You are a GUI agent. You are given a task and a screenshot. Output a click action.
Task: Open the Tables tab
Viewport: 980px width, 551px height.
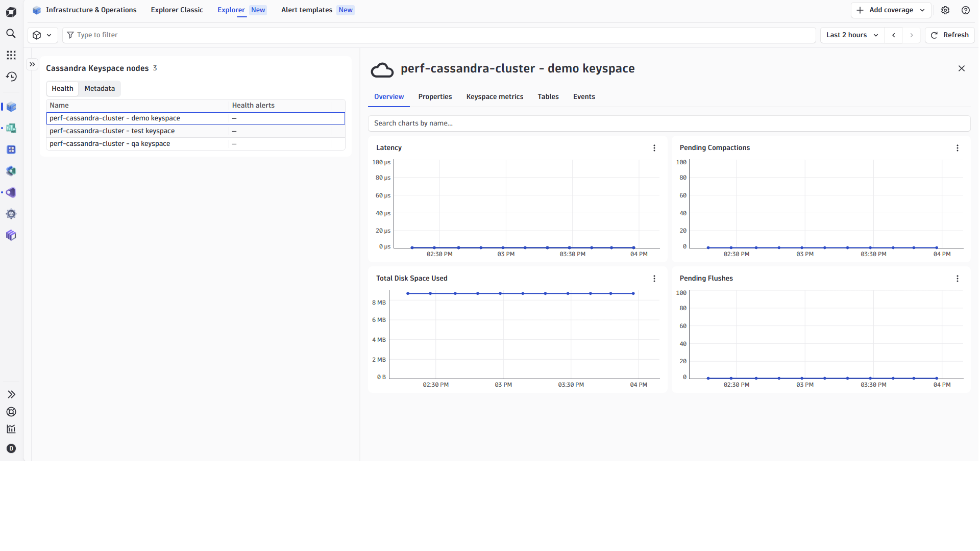pyautogui.click(x=548, y=97)
